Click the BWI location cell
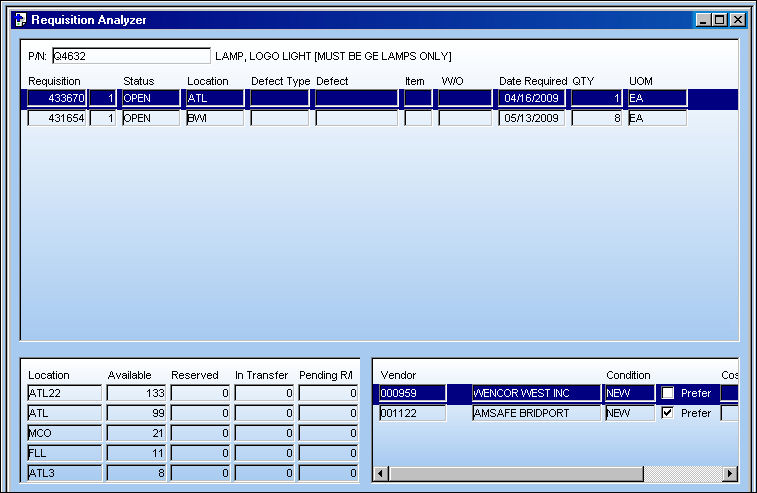This screenshot has width=757, height=493. [x=215, y=118]
